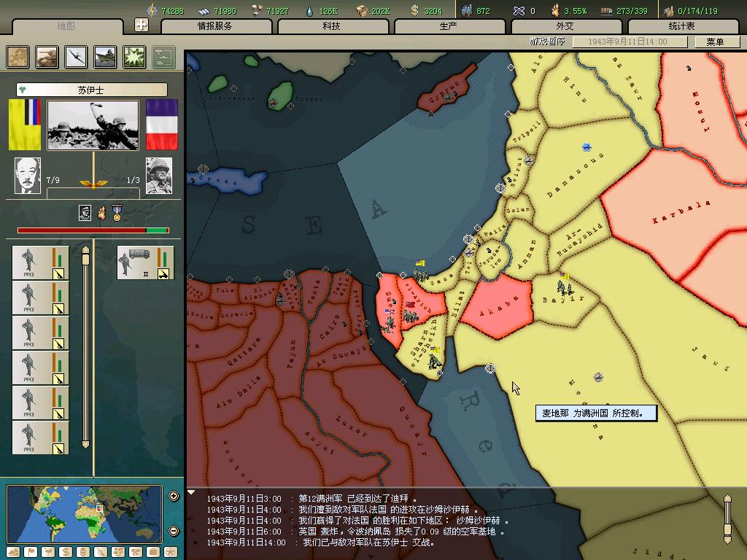
Task: Click log entry 我们已与敌对军队在苏伊士 交战
Action: (x=368, y=542)
